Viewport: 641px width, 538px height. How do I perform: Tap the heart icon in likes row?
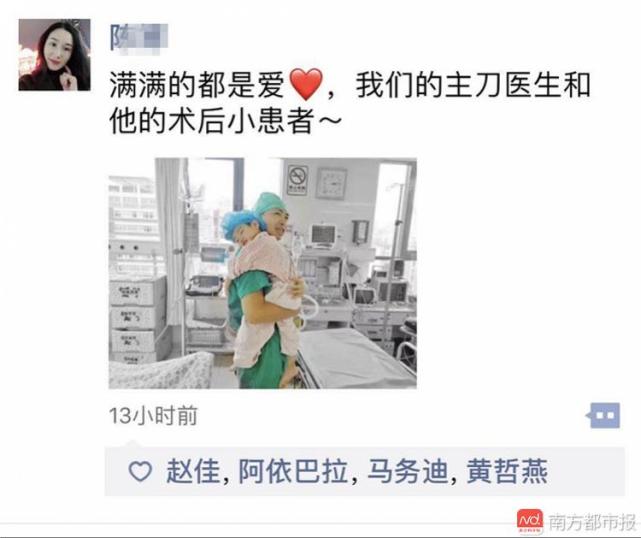[140, 471]
